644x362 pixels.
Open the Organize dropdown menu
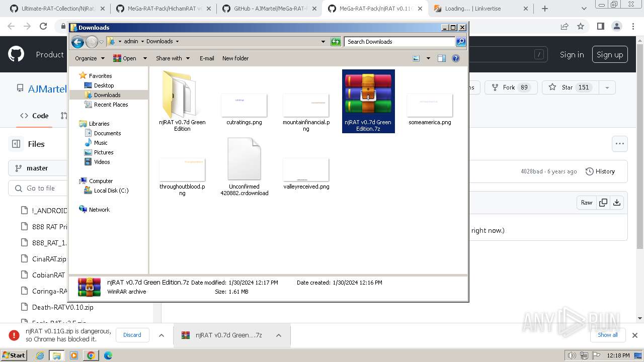coord(90,58)
